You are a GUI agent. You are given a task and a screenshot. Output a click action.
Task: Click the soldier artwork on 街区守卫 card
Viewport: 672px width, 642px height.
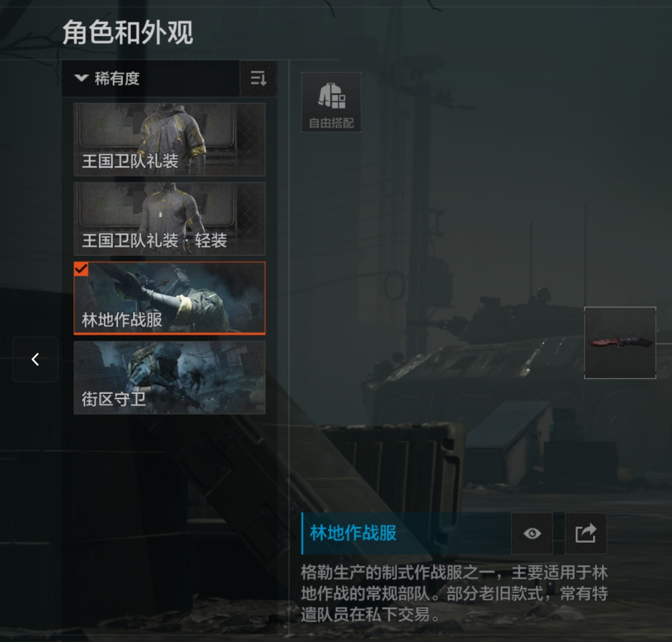pos(167,373)
